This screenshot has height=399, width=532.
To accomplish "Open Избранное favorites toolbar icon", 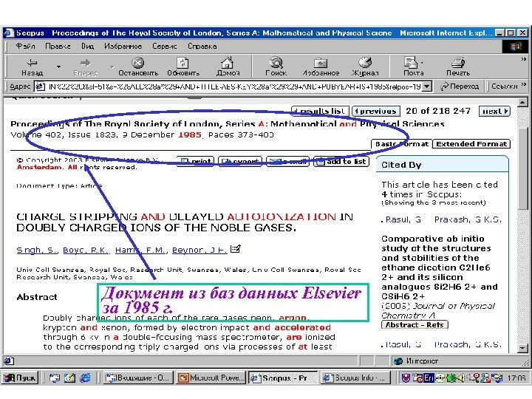I will coord(321,66).
